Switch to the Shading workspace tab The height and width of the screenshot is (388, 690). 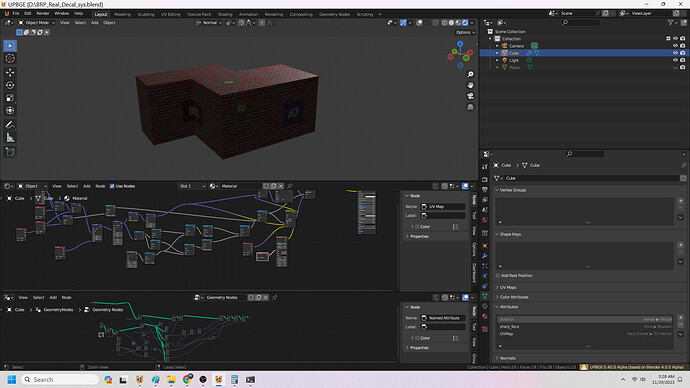tap(225, 14)
